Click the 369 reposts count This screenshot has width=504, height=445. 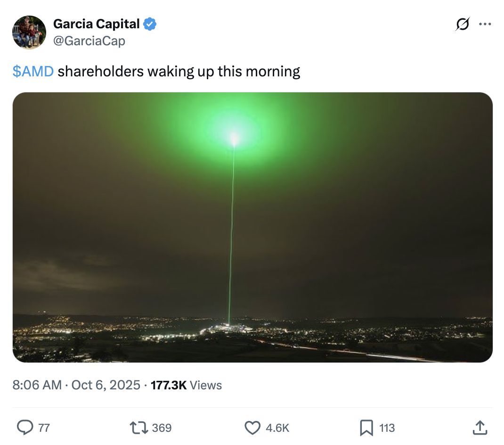pyautogui.click(x=162, y=428)
